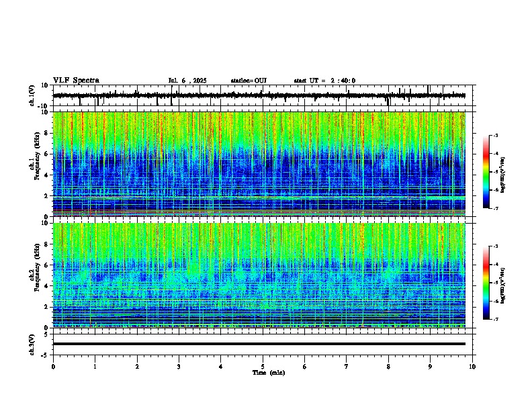Click inside the ch.2 spectrogram panel
The image size is (532, 411).
pos(259,275)
